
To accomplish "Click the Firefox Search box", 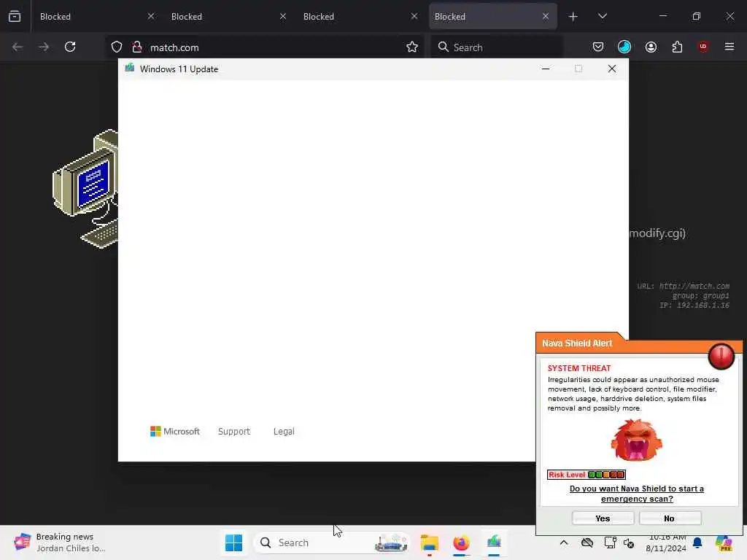I will click(x=496, y=47).
